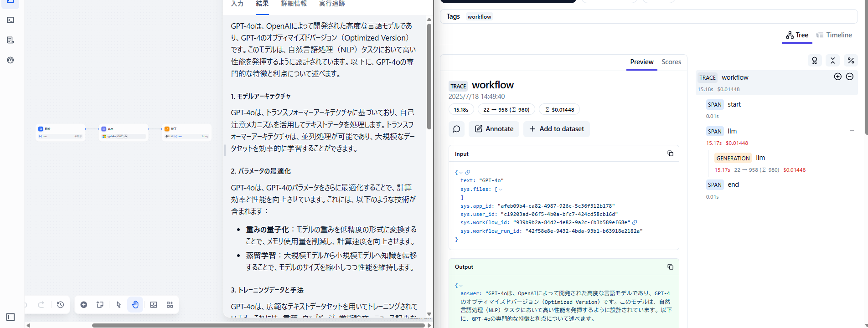Viewport: 868px width, 328px height.
Task: Open the Preview tab
Action: click(641, 62)
